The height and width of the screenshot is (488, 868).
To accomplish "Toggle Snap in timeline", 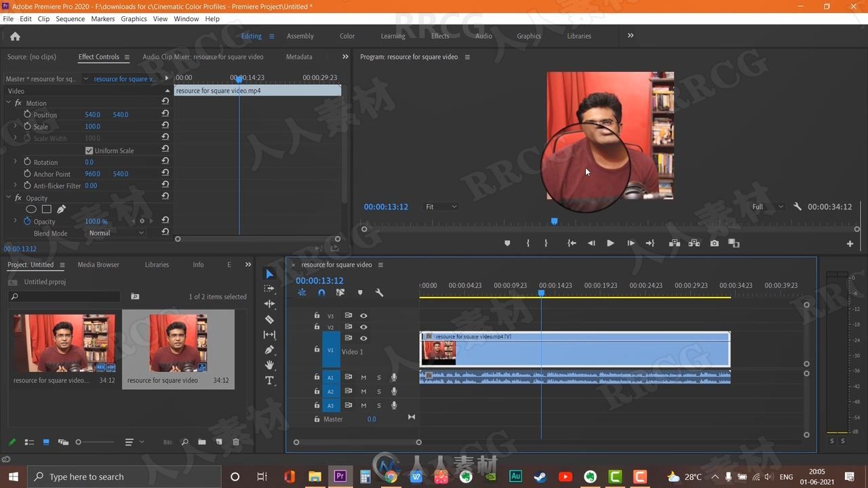I will 321,293.
